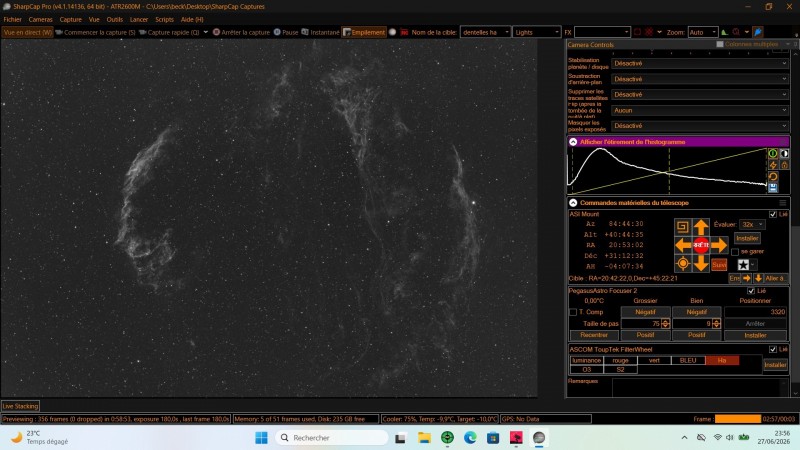This screenshot has height=450, width=800.
Task: Click the mount slew up arrow
Action: (701, 227)
